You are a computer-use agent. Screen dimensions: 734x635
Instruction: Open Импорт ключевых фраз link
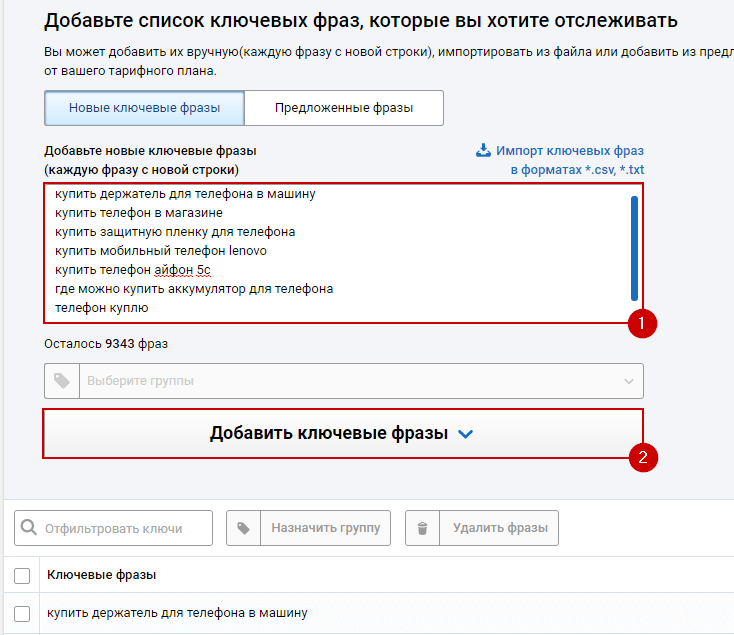pyautogui.click(x=570, y=151)
